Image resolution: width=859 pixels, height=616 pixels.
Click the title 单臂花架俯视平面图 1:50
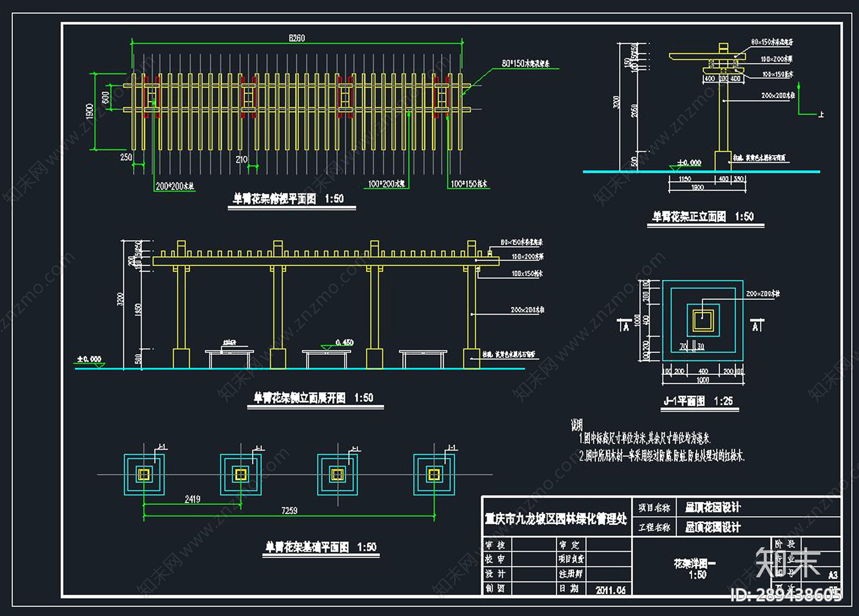tap(288, 199)
